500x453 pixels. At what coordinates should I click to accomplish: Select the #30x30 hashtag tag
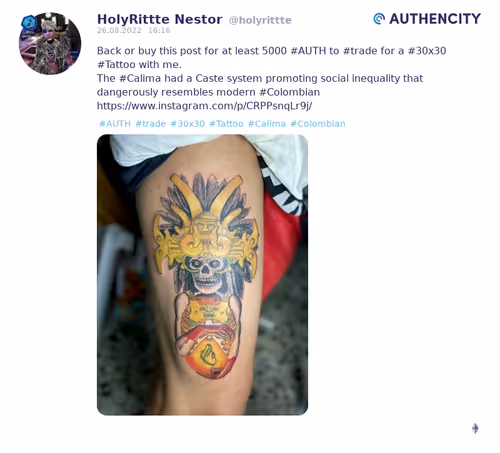pos(188,124)
